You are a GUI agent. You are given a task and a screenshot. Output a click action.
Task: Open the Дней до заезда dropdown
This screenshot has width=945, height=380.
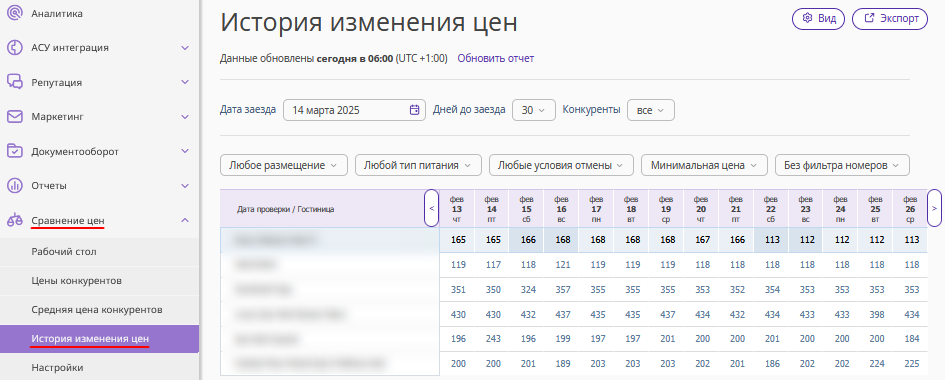point(533,110)
